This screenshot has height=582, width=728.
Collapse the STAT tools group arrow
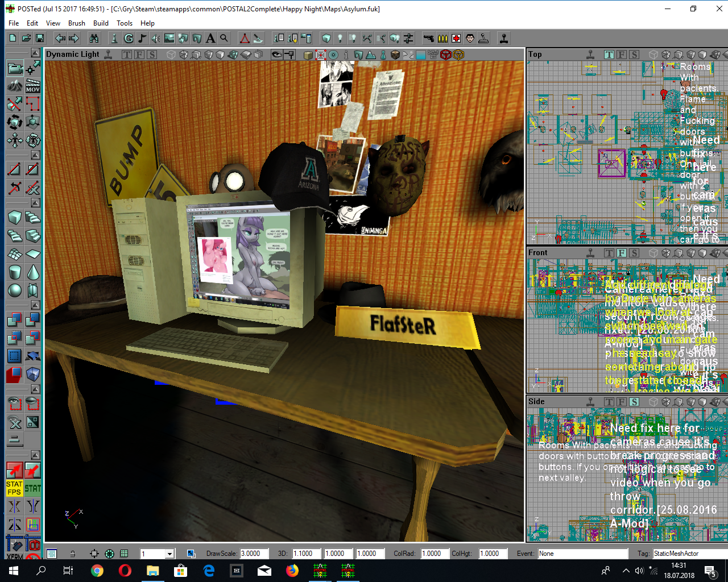(x=35, y=455)
